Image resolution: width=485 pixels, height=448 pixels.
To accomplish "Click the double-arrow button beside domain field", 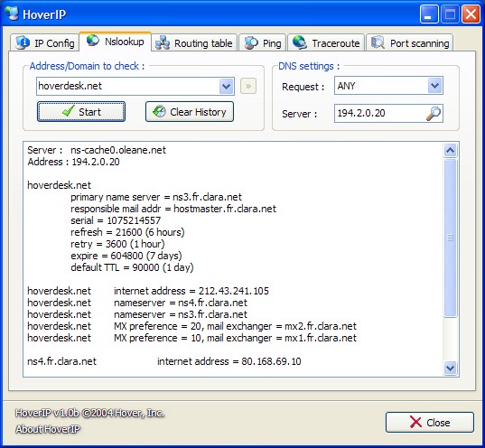I will pos(248,86).
